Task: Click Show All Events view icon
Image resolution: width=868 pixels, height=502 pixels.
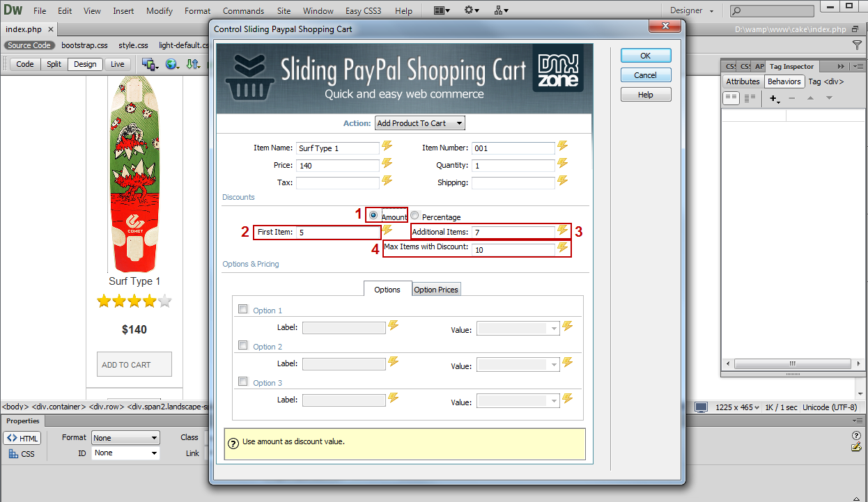Action: [x=750, y=98]
